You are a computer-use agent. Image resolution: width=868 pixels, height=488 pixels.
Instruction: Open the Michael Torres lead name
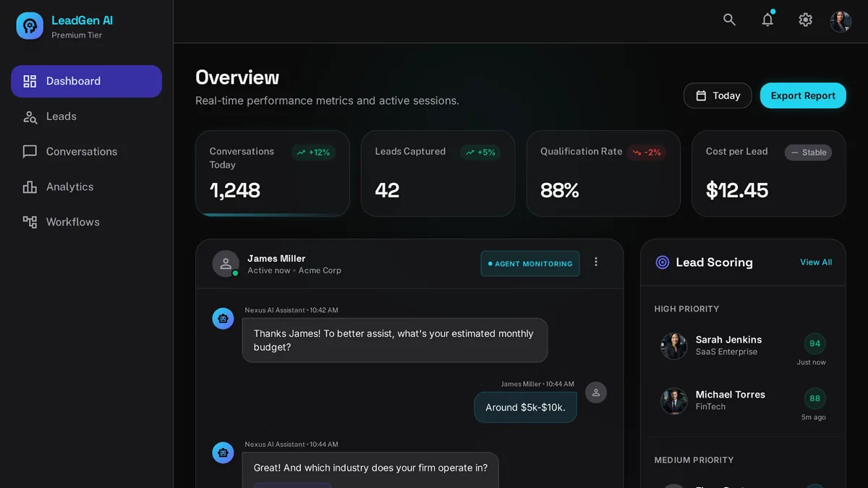click(730, 395)
